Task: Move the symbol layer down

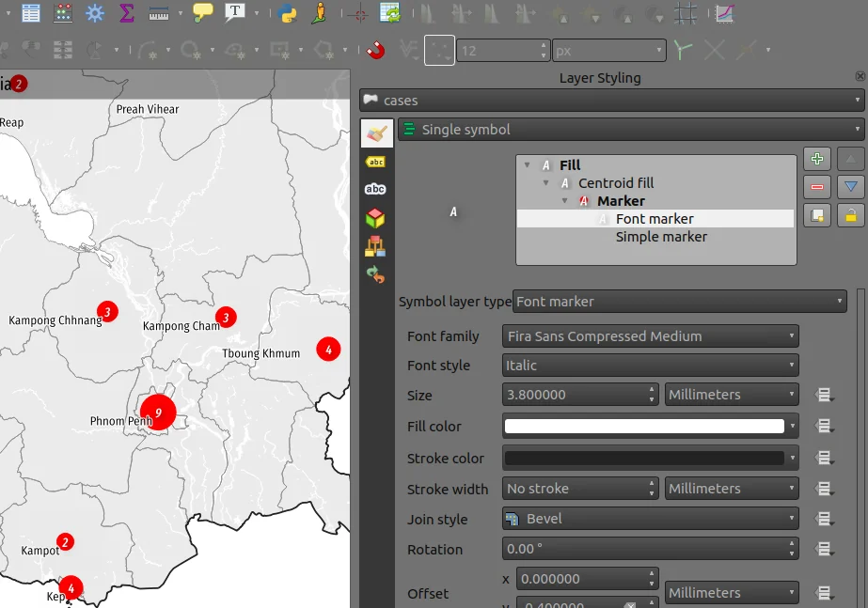Action: coord(850,188)
